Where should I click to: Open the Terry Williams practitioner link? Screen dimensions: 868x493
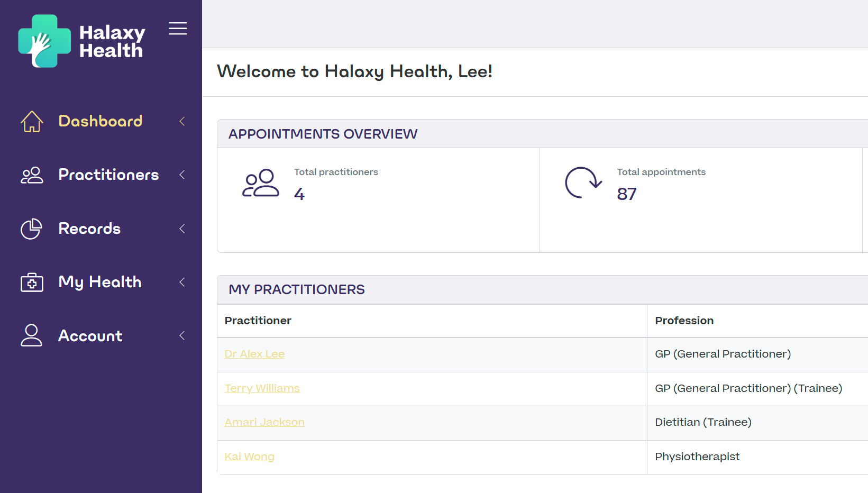262,388
